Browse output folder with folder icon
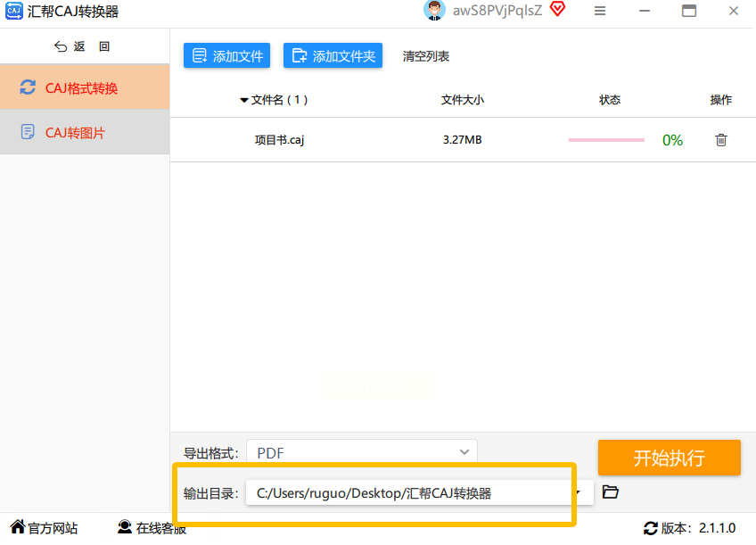 pyautogui.click(x=611, y=492)
